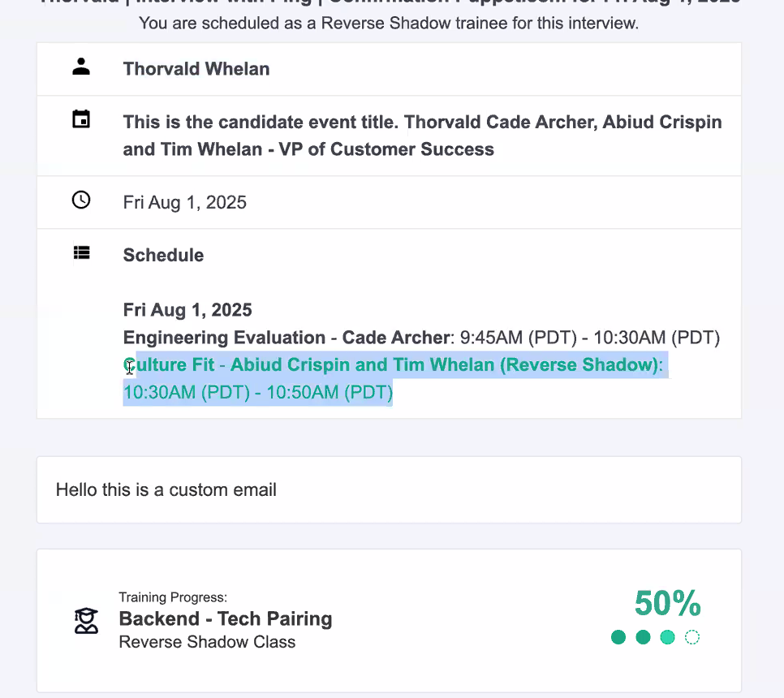Screen dimensions: 784x698
Task: Click the second filled progress dot
Action: tap(643, 637)
